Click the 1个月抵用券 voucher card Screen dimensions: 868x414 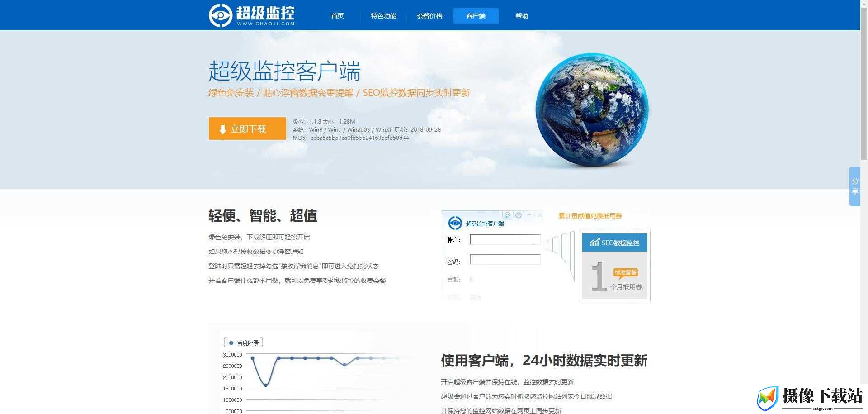[615, 266]
